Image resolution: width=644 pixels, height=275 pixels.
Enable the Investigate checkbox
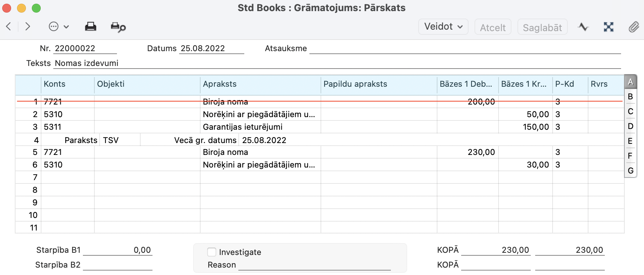pyautogui.click(x=212, y=252)
